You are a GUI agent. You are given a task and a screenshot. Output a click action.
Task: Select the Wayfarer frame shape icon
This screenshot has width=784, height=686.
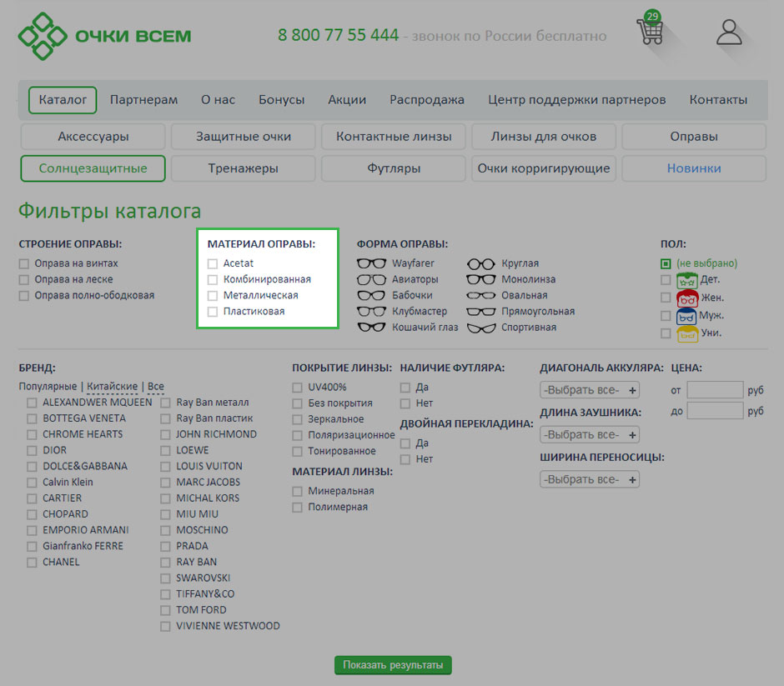371,263
